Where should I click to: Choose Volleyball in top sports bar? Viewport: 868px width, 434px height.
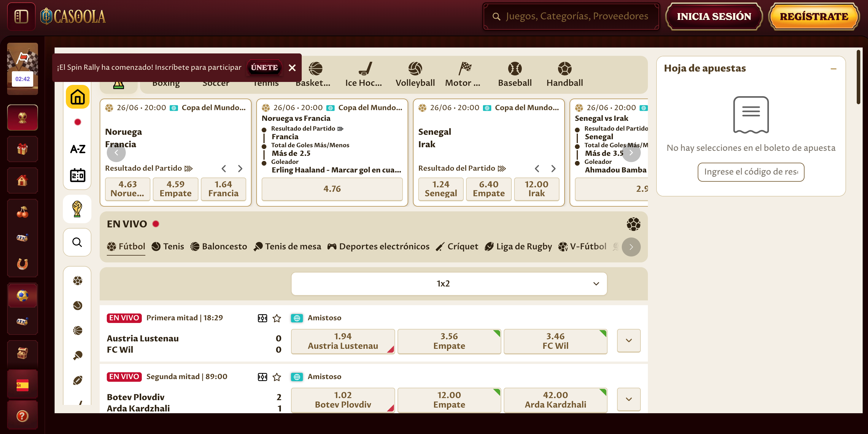(x=415, y=74)
